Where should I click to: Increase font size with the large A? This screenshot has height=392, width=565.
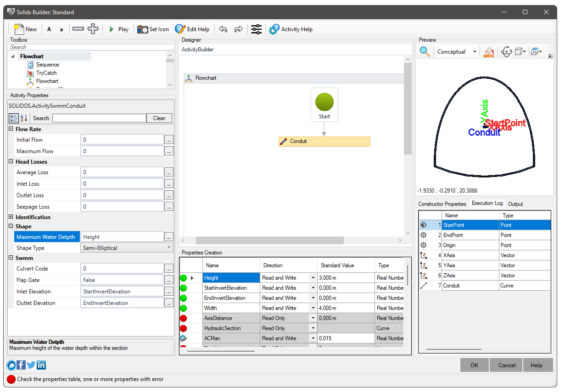[49, 29]
